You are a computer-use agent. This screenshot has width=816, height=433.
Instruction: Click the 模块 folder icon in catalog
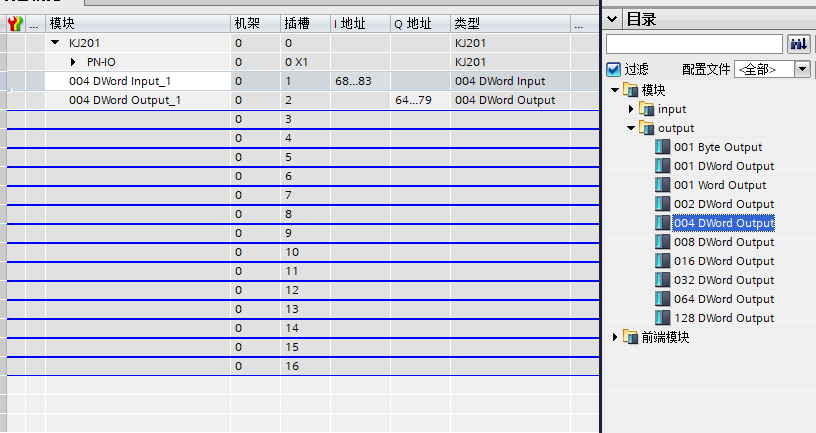631,90
